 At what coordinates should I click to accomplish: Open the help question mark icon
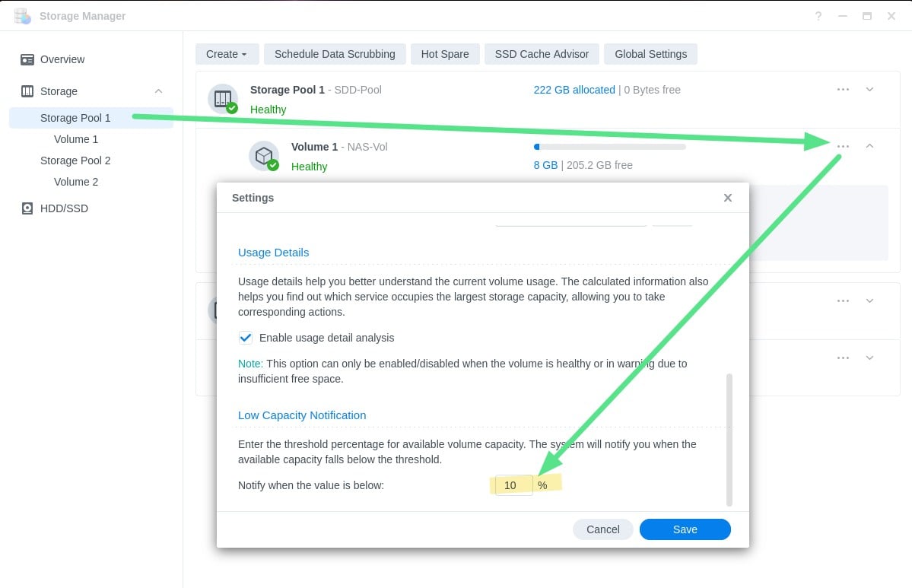pos(818,16)
